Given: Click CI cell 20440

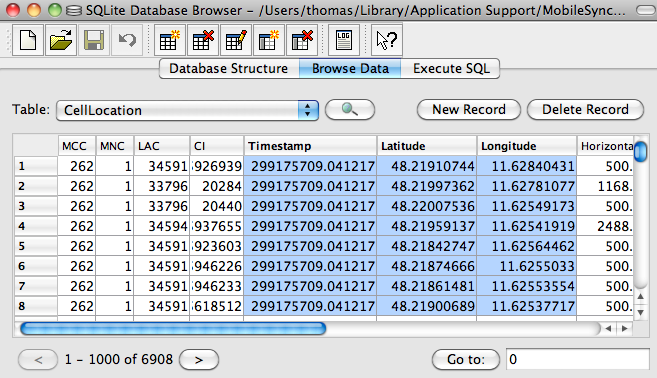Looking at the screenshot, I should [217, 206].
